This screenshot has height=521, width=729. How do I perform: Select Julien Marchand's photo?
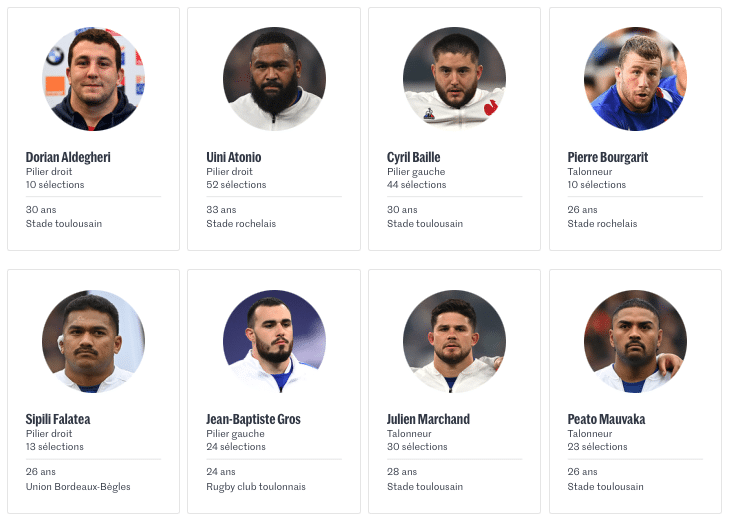point(455,342)
